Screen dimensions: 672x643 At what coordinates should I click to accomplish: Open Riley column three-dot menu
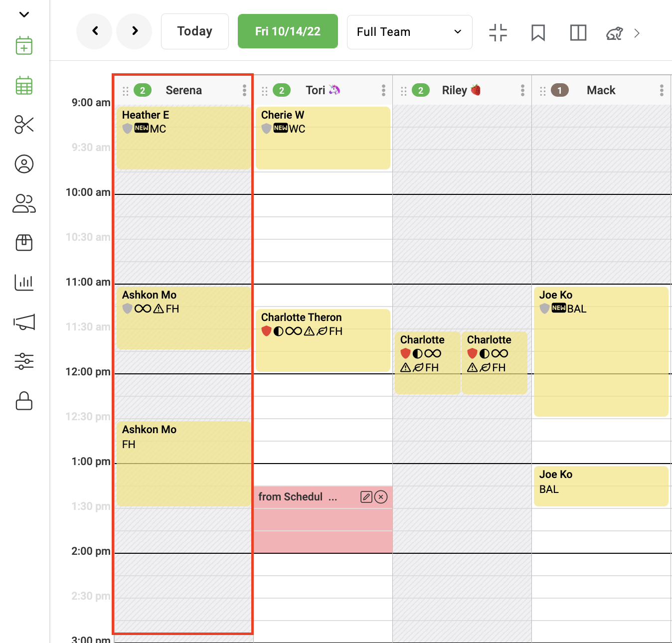click(522, 90)
